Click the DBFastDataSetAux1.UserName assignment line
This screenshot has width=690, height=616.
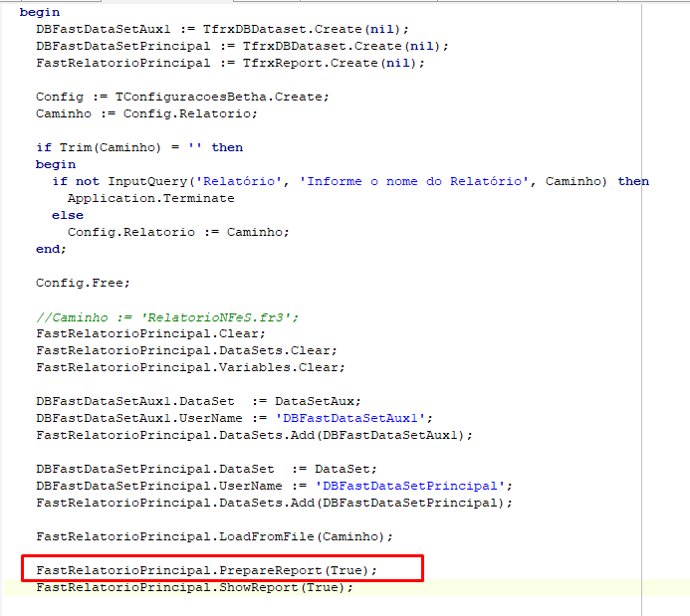(235, 418)
